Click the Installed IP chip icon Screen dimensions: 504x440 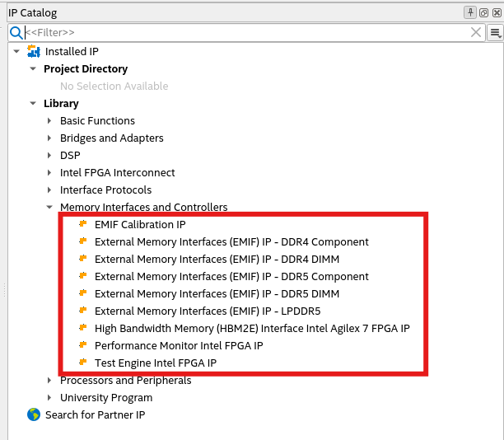point(34,51)
